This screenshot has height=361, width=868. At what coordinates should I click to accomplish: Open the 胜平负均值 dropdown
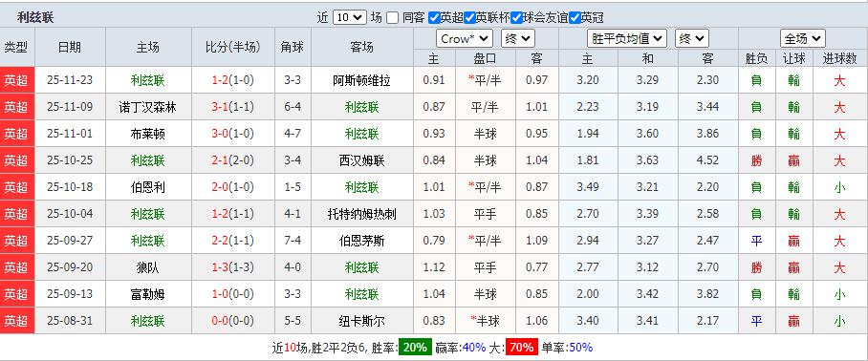[627, 39]
